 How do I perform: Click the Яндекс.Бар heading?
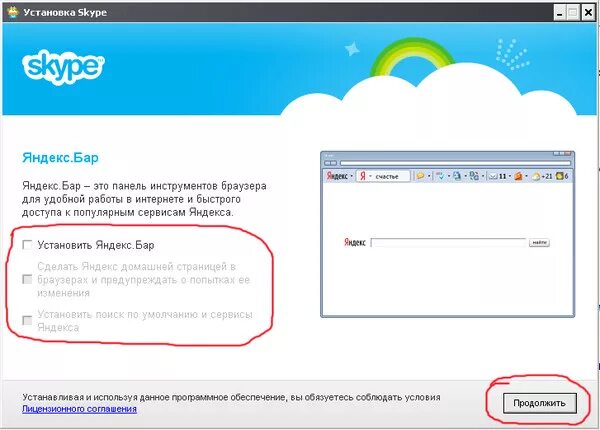coord(60,158)
